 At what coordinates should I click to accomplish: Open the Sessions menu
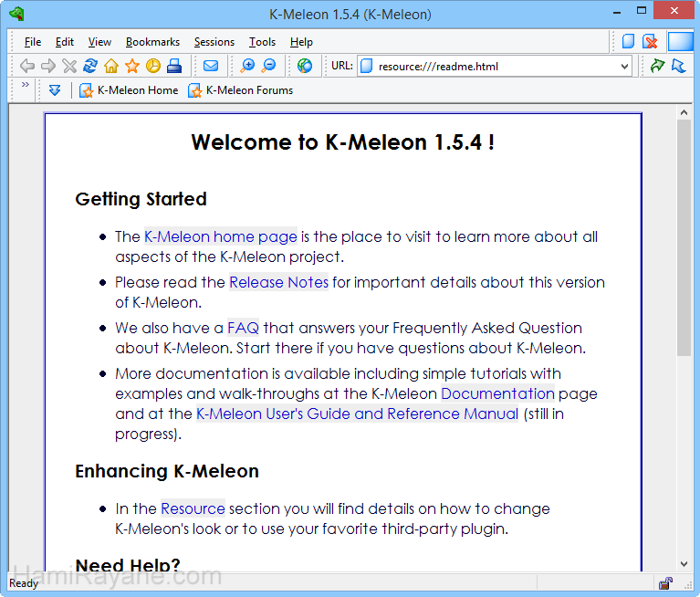pos(214,42)
